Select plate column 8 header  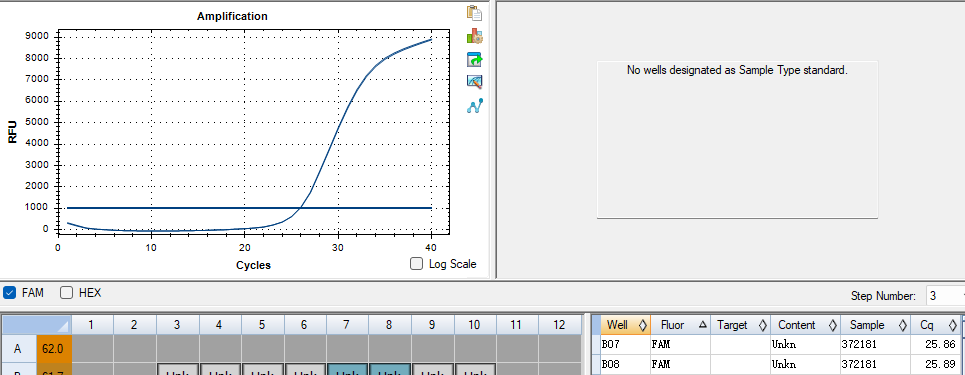390,325
